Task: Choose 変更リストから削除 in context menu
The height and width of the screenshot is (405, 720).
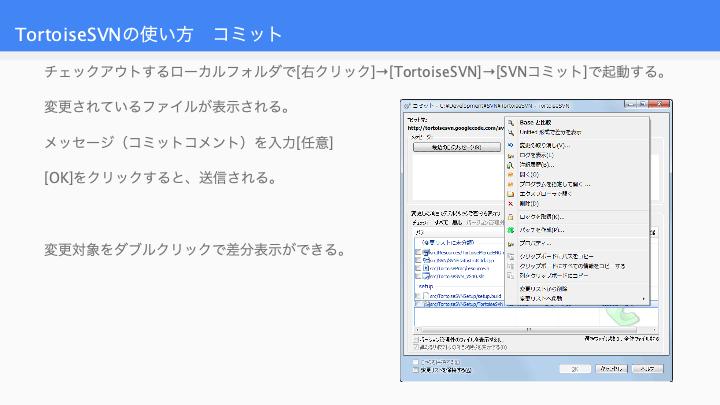Action: point(543,289)
